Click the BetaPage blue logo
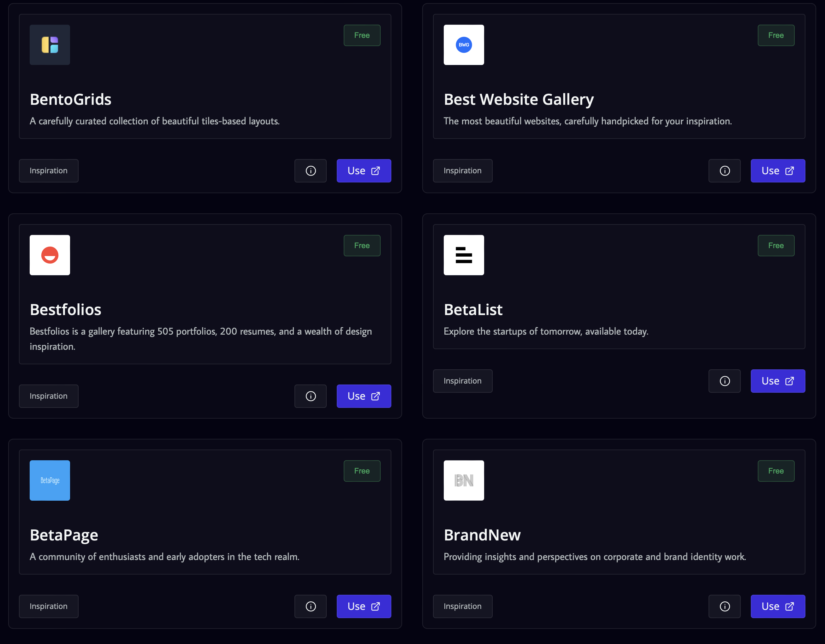Screen dimensions: 825x644 [x=50, y=480]
